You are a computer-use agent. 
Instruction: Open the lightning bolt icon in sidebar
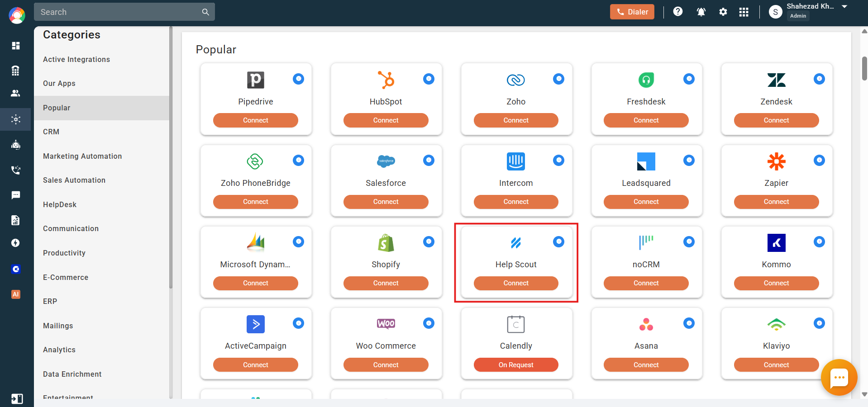pyautogui.click(x=16, y=243)
